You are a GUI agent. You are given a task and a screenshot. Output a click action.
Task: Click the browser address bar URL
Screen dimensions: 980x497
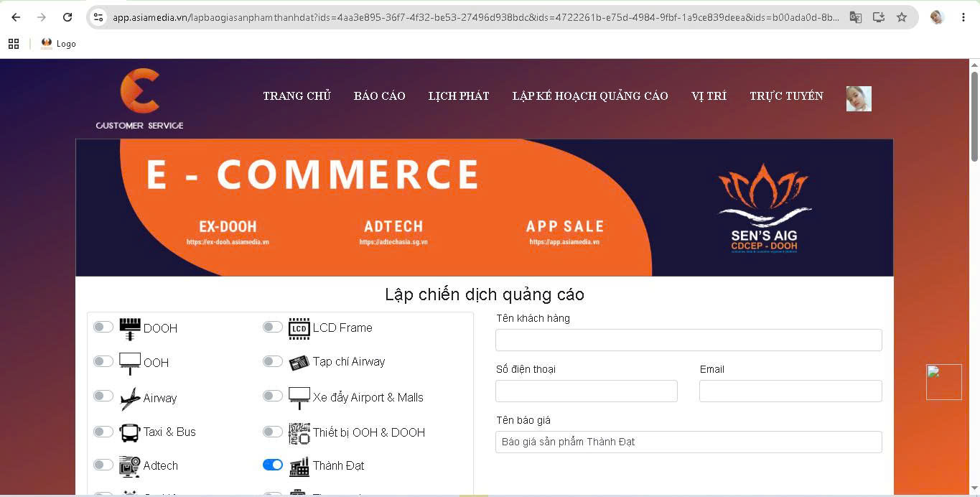click(475, 17)
